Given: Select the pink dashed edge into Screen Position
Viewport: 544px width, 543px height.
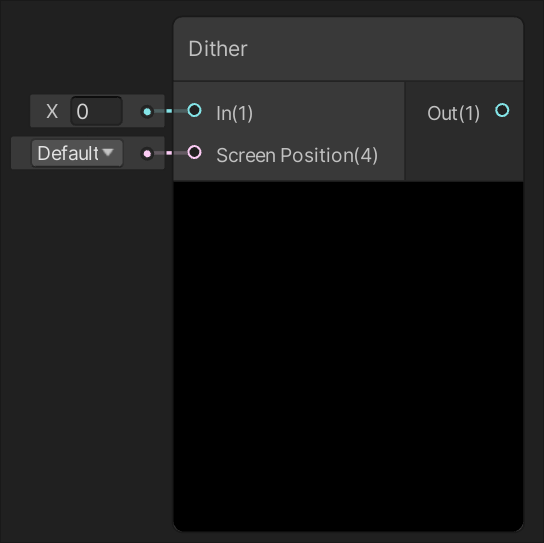Looking at the screenshot, I should point(170,153).
